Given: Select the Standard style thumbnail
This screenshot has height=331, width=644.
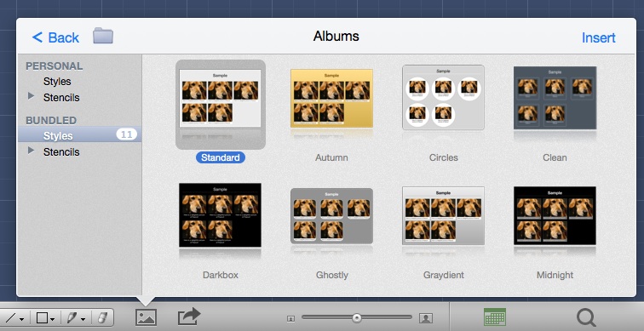Looking at the screenshot, I should 221,99.
